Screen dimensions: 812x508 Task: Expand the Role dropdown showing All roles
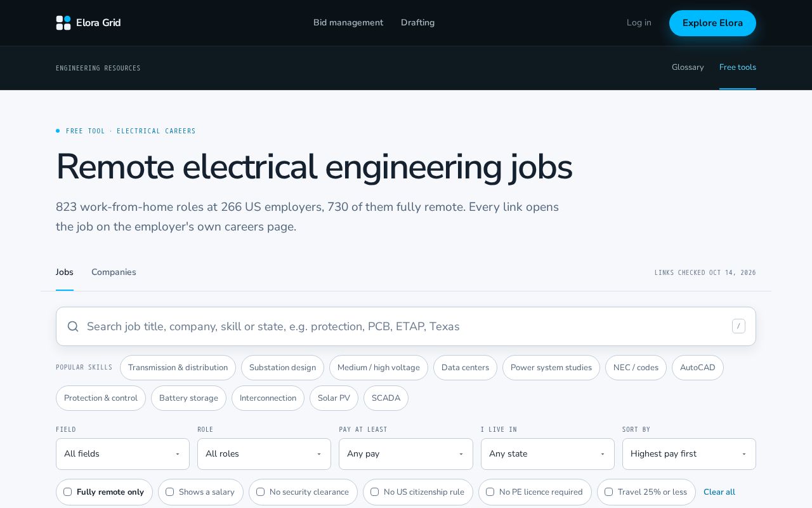[264, 454]
